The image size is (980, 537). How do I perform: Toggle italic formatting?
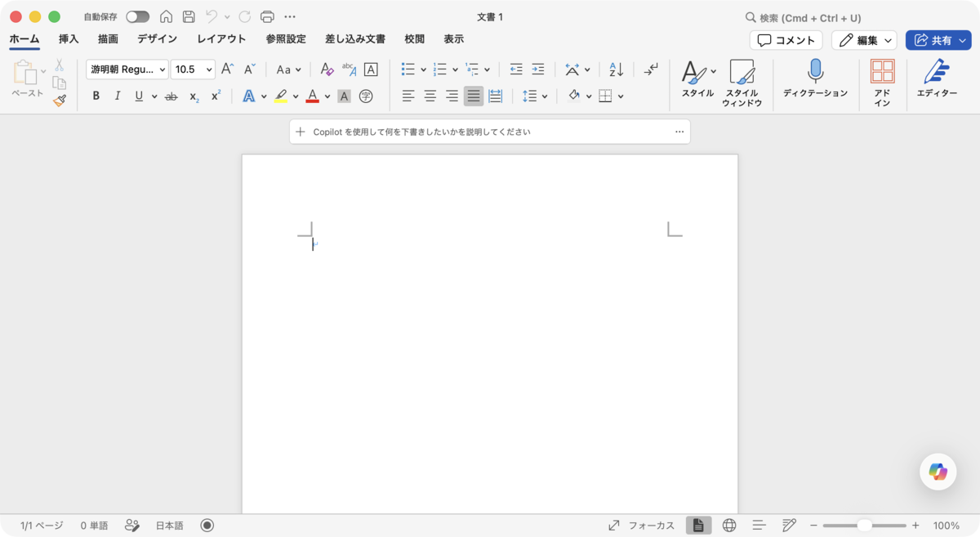tap(117, 96)
